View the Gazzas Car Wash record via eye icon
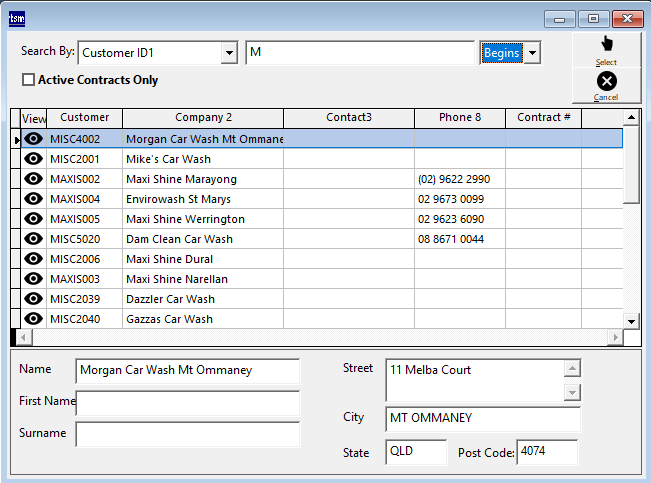The height and width of the screenshot is (483, 651). click(33, 319)
